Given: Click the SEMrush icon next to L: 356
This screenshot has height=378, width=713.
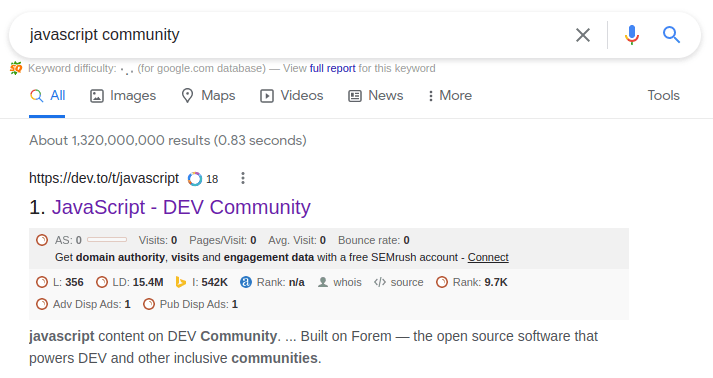Looking at the screenshot, I should point(42,282).
